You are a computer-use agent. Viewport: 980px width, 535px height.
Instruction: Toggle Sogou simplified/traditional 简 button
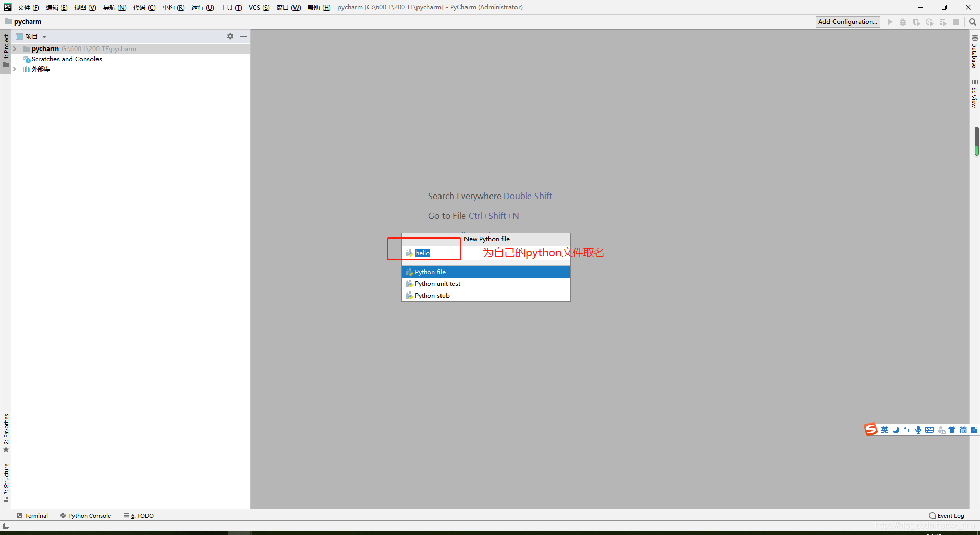pyautogui.click(x=963, y=430)
